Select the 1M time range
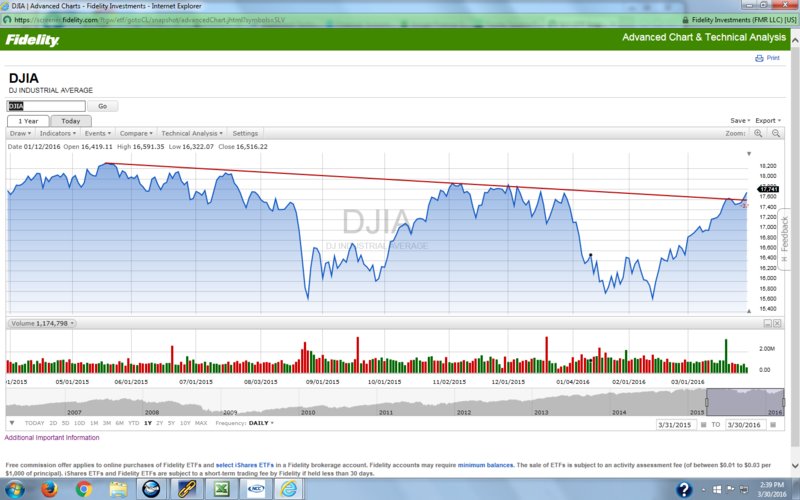 94,423
